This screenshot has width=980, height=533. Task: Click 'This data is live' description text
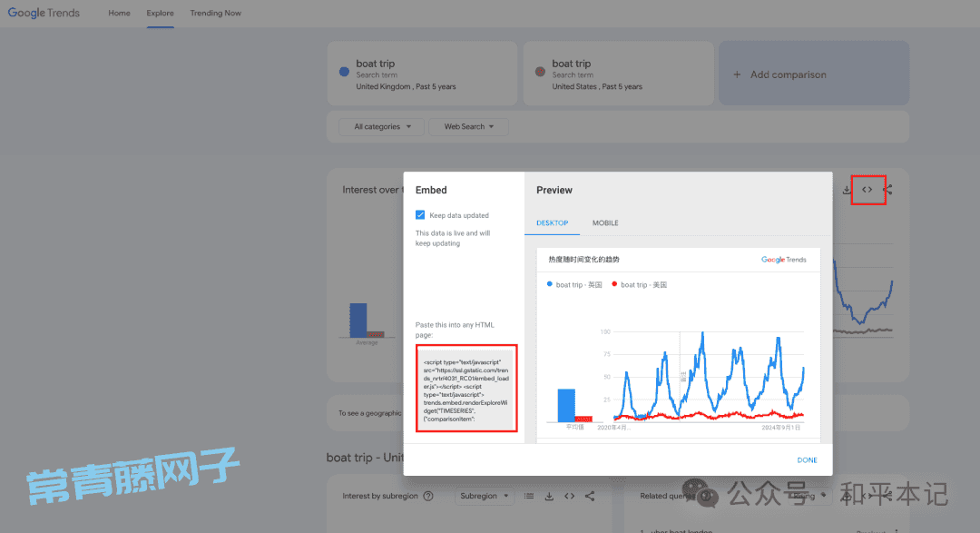click(453, 238)
